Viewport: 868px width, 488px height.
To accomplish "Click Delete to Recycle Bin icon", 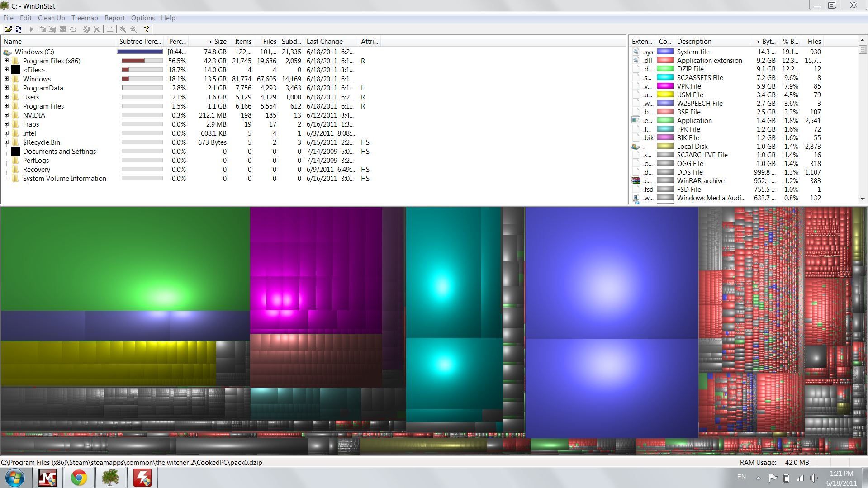I will 86,29.
